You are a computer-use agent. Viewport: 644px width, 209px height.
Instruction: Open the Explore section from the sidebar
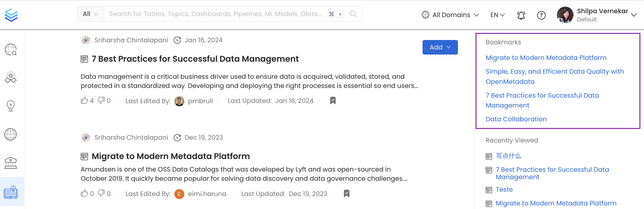pyautogui.click(x=11, y=50)
